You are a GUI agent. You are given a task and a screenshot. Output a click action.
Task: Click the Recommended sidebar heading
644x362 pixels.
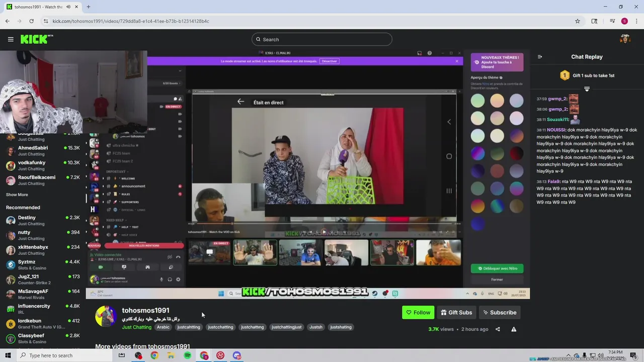coord(23,208)
